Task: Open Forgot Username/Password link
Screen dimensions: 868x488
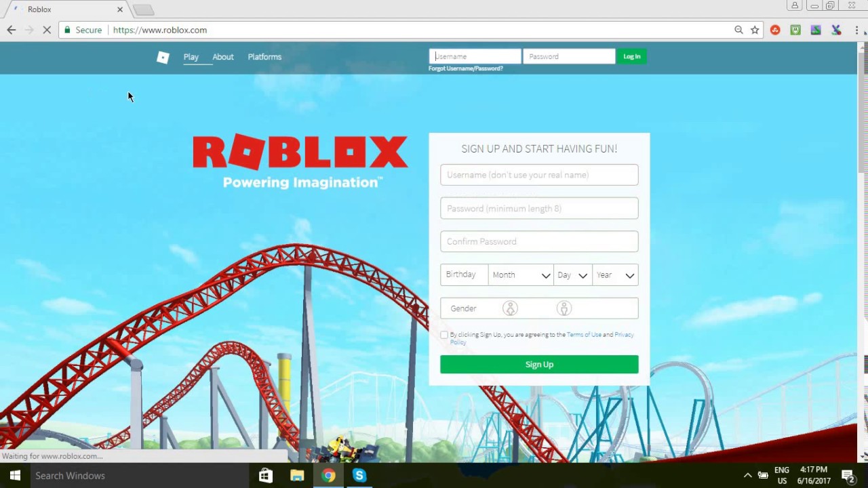Action: click(x=466, y=68)
